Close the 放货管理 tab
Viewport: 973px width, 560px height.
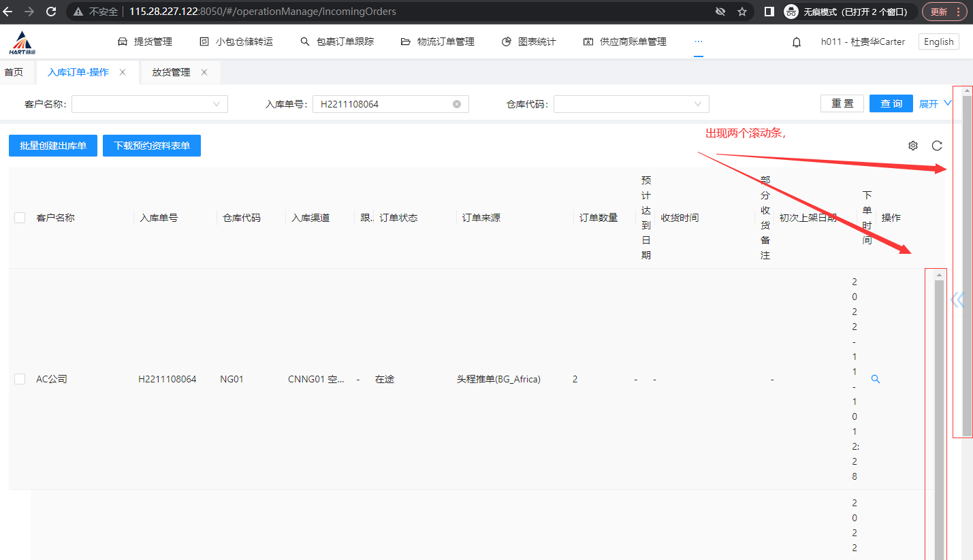[x=204, y=72]
